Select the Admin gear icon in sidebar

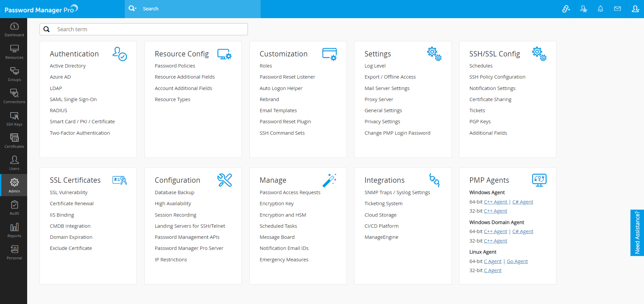click(x=14, y=182)
